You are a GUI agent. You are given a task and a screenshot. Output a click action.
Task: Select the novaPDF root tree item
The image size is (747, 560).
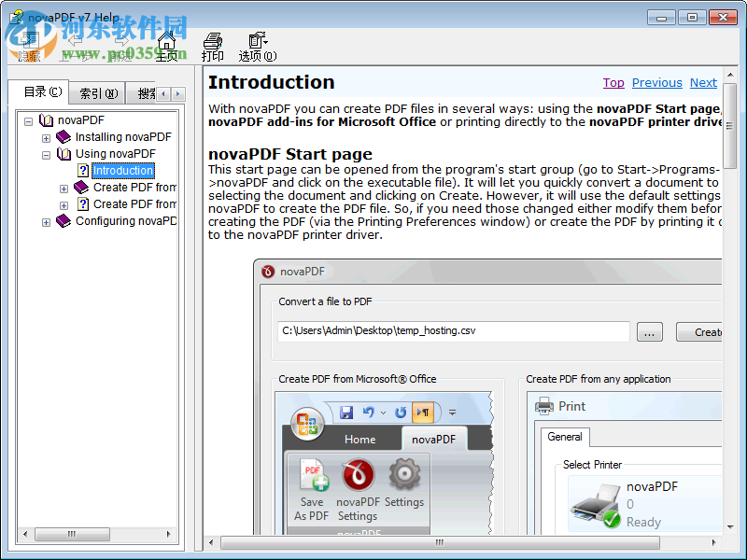80,120
